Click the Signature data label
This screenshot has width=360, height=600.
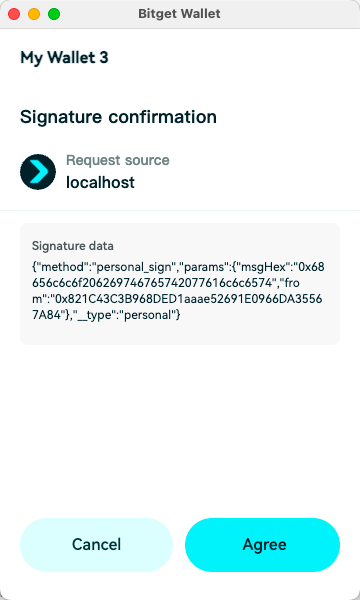click(x=73, y=246)
